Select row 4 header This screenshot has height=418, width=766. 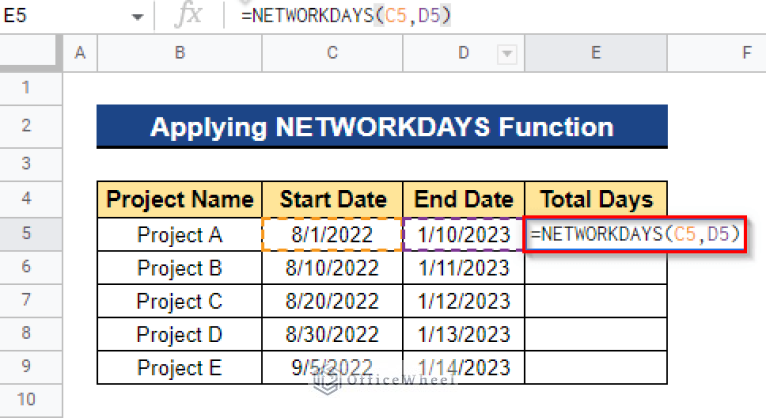[x=31, y=199]
